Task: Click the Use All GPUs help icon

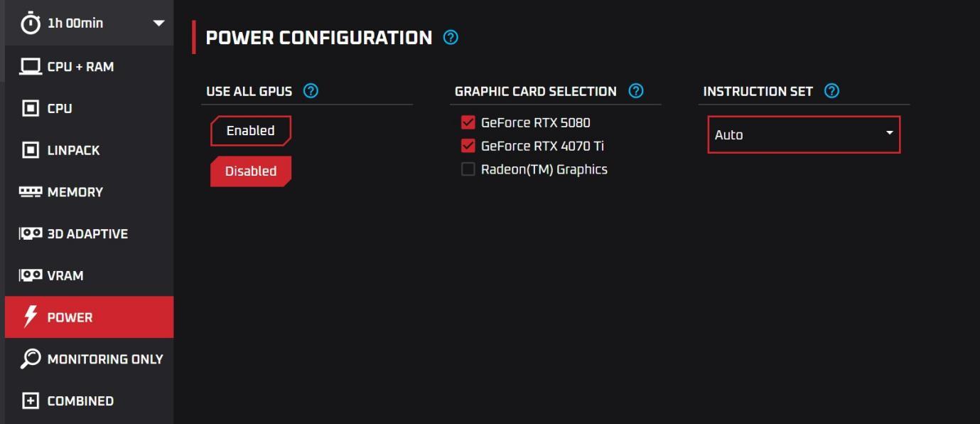Action: pyautogui.click(x=311, y=91)
